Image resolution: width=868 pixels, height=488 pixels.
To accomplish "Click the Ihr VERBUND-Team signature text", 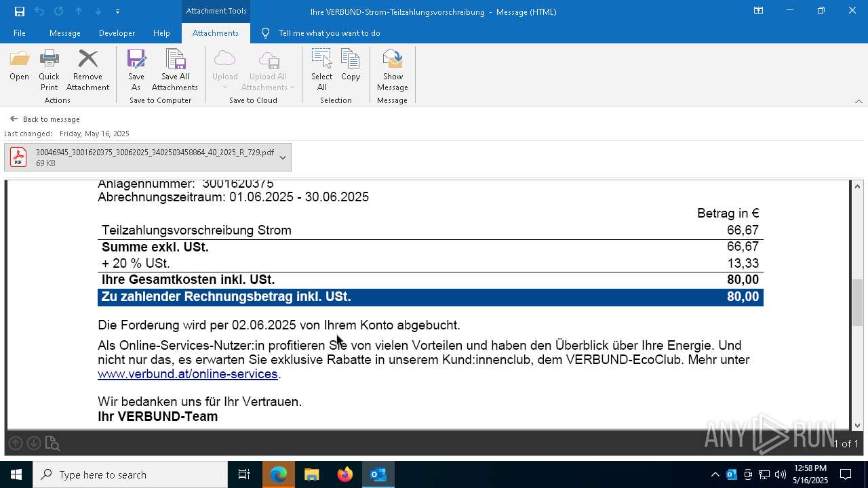I will click(158, 417).
